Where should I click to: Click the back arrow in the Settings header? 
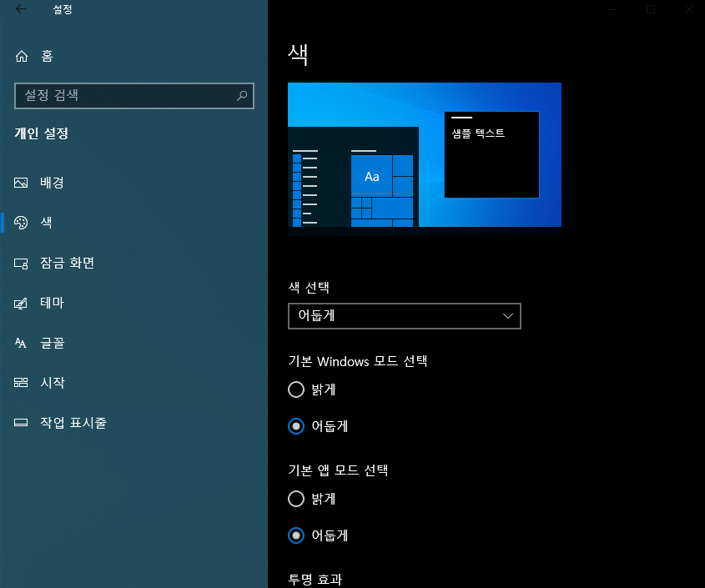pos(21,9)
